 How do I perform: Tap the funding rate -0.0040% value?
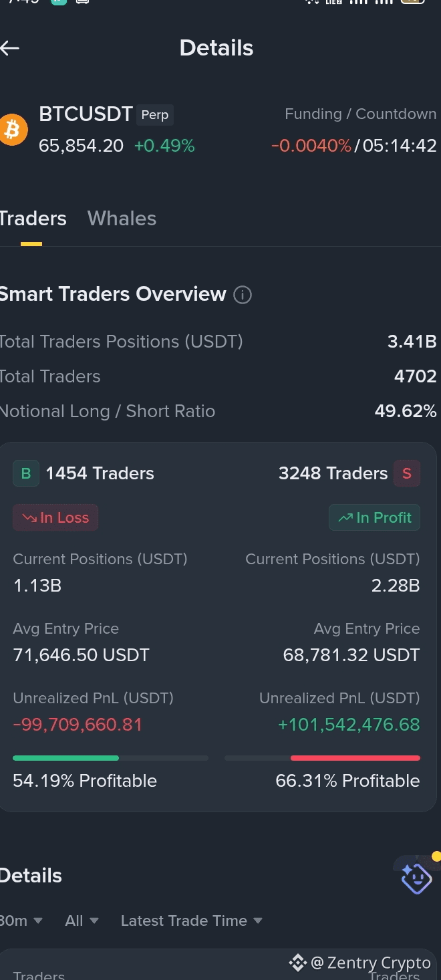point(311,146)
